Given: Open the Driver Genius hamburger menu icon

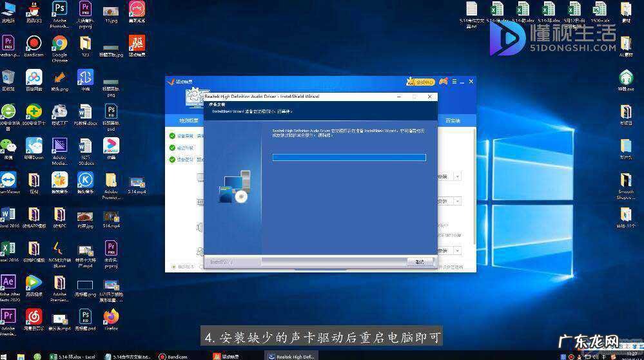Looking at the screenshot, I should coord(454,82).
